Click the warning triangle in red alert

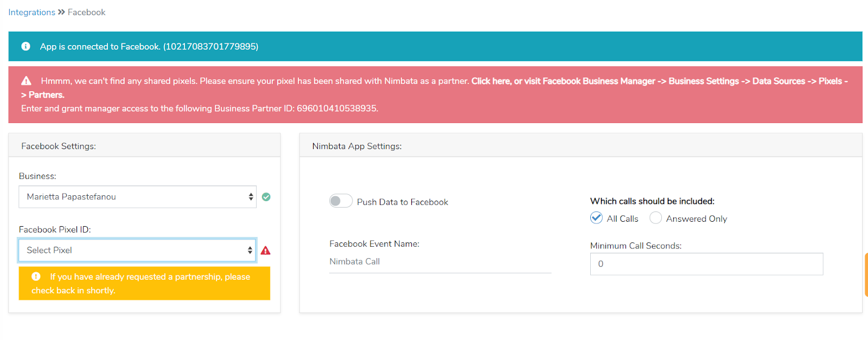point(26,81)
